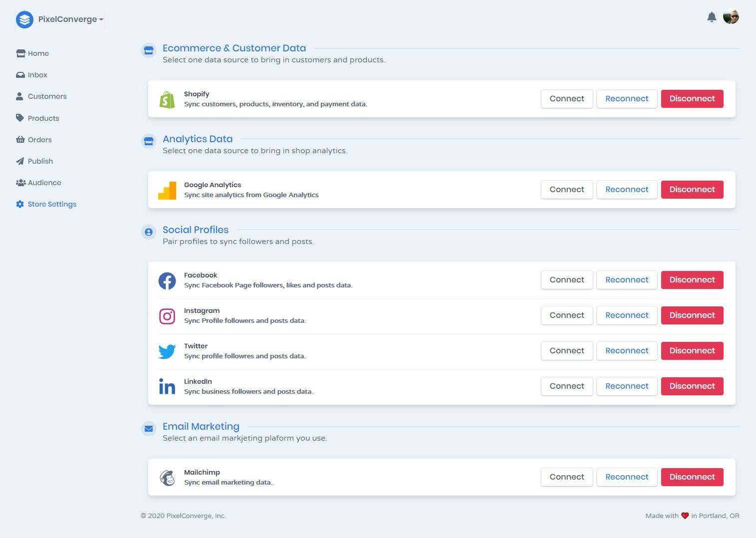Click the Publish paper plane icon

(x=20, y=161)
